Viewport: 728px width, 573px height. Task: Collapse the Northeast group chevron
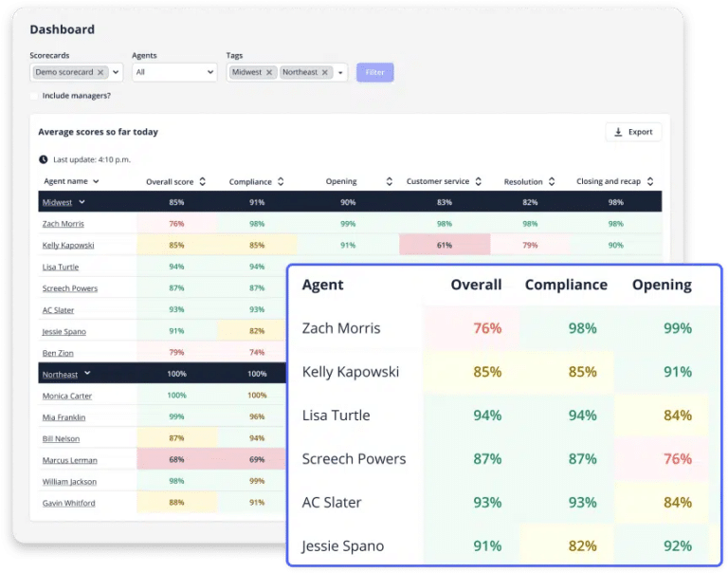87,373
